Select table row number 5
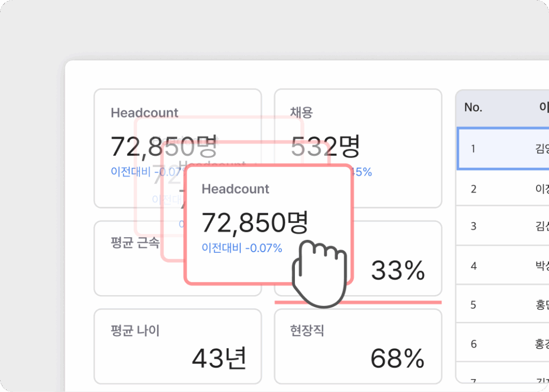 pyautogui.click(x=503, y=305)
